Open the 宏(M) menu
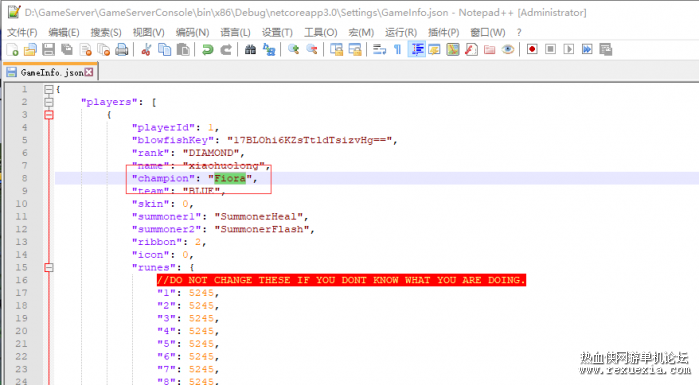This screenshot has height=385, width=699. (x=361, y=33)
